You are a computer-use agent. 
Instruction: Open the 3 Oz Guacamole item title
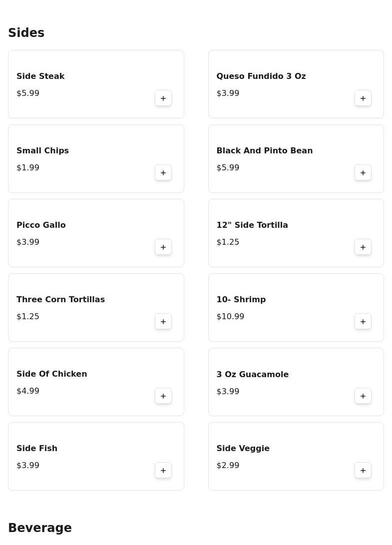click(x=252, y=374)
